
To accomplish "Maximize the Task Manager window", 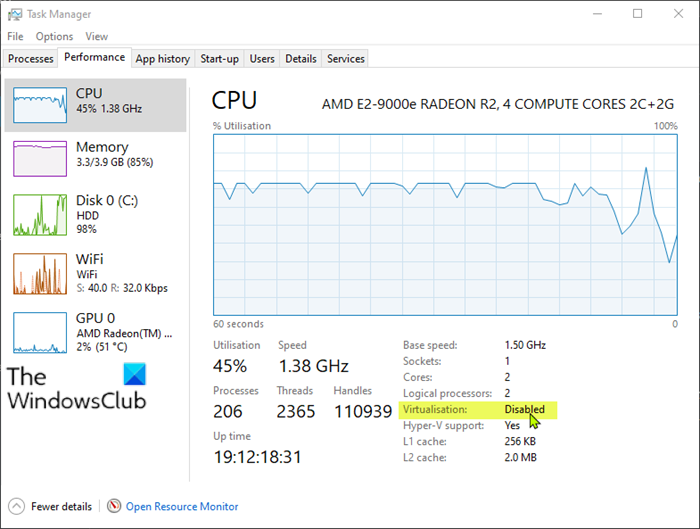I will click(638, 14).
